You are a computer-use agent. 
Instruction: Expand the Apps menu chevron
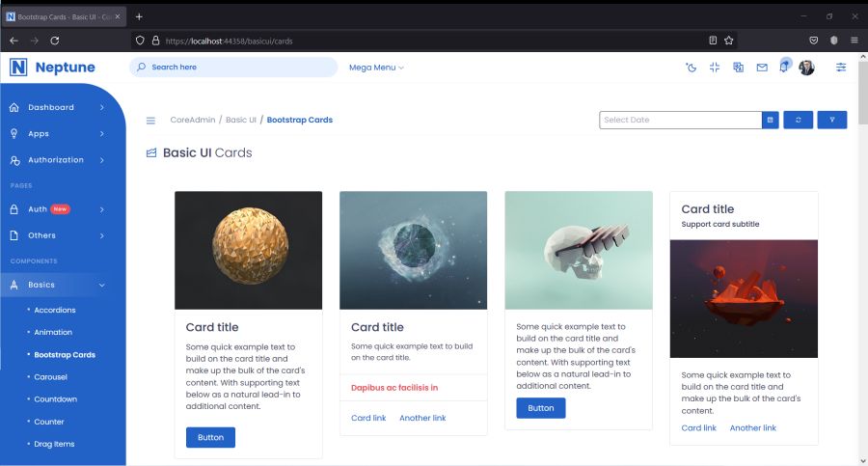[x=102, y=133]
